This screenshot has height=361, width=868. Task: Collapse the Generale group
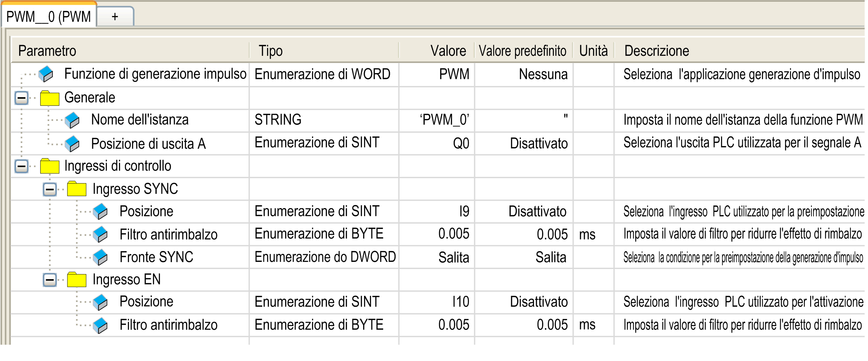pos(22,98)
